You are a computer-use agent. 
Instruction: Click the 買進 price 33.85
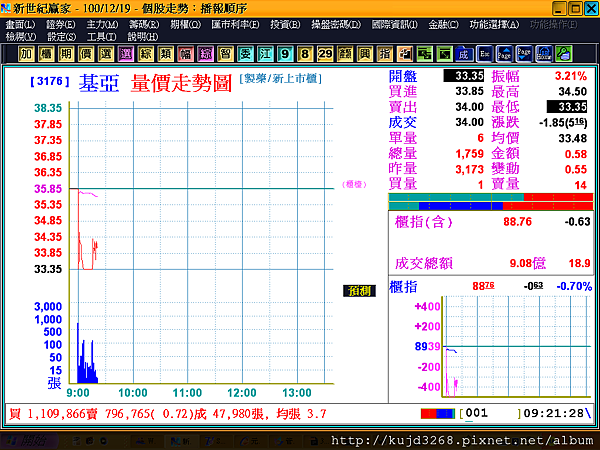pyautogui.click(x=470, y=91)
